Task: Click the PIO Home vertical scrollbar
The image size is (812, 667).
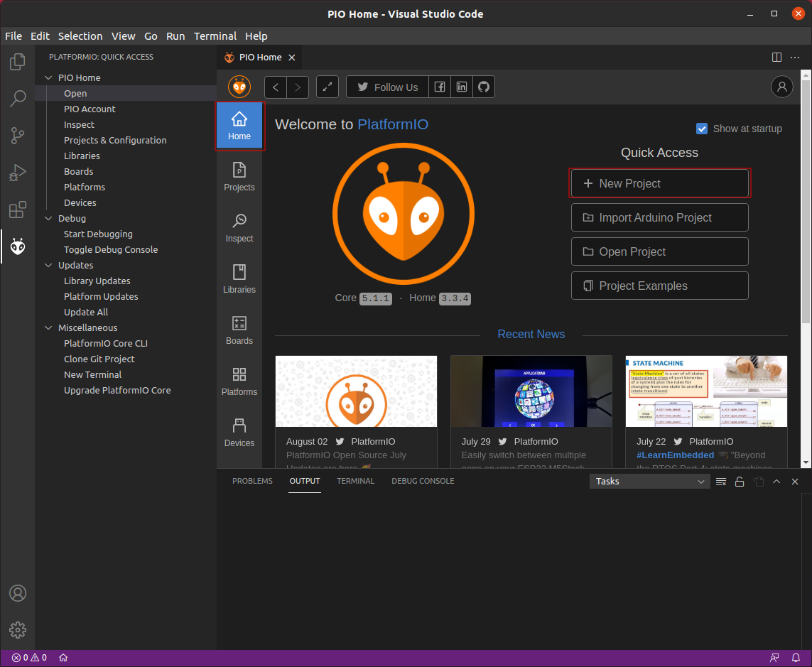Action: tap(806, 202)
